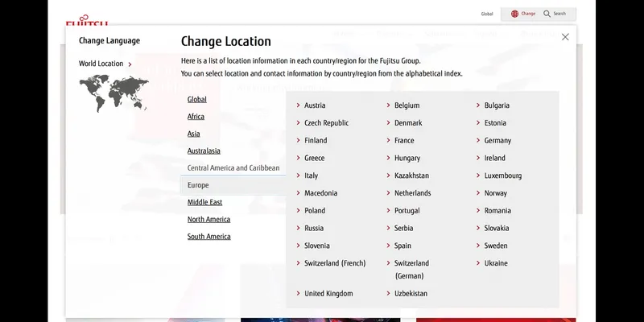Select Switzerland (German) link
The width and height of the screenshot is (644, 322).
tap(411, 270)
